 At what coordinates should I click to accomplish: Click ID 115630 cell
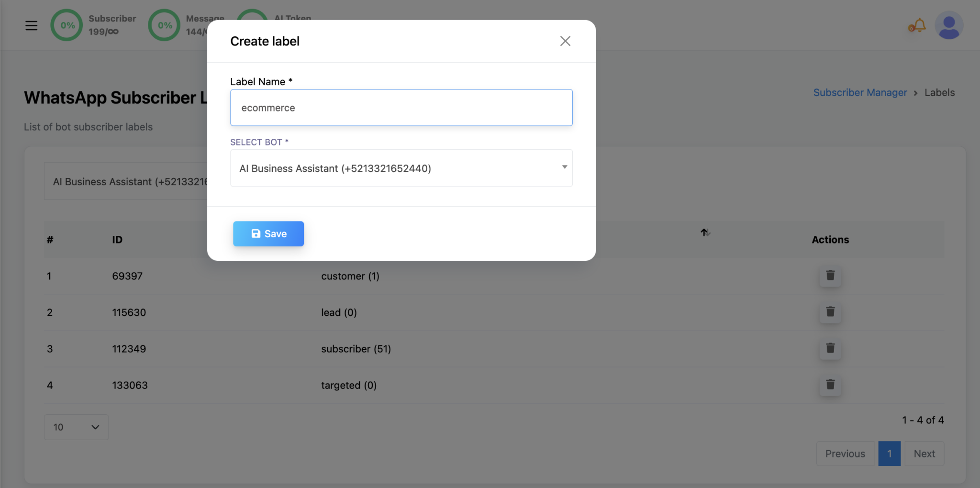click(x=129, y=312)
